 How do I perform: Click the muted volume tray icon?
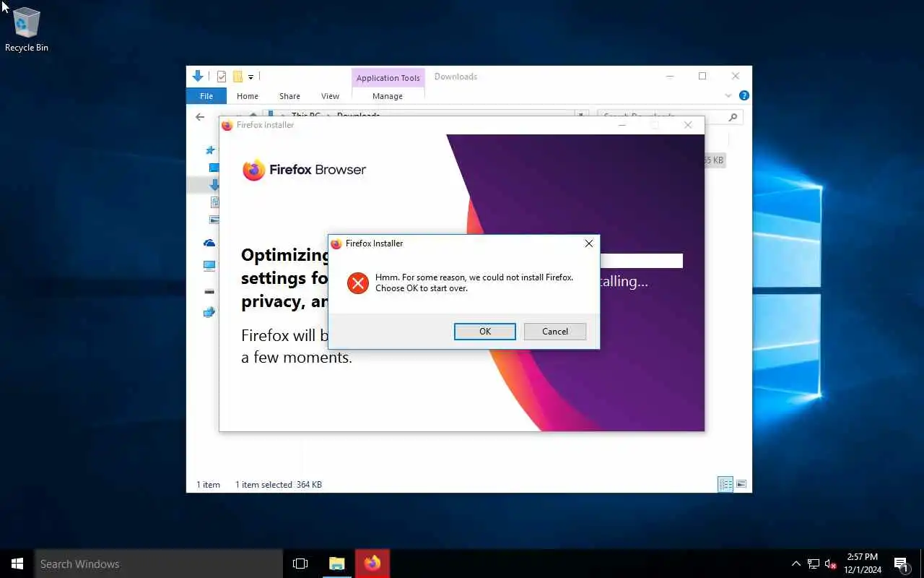pos(830,564)
